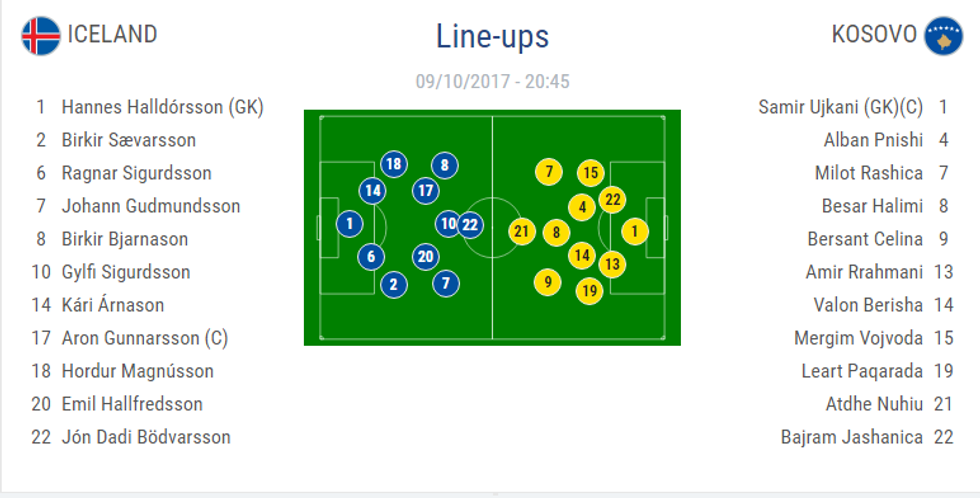980x498 pixels.
Task: Select Iceland's blue number 18 pitch marker
Action: coord(393,164)
